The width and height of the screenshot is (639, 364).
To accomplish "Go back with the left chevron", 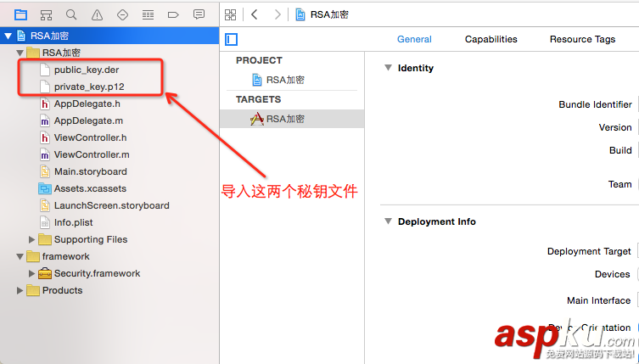I will click(255, 14).
